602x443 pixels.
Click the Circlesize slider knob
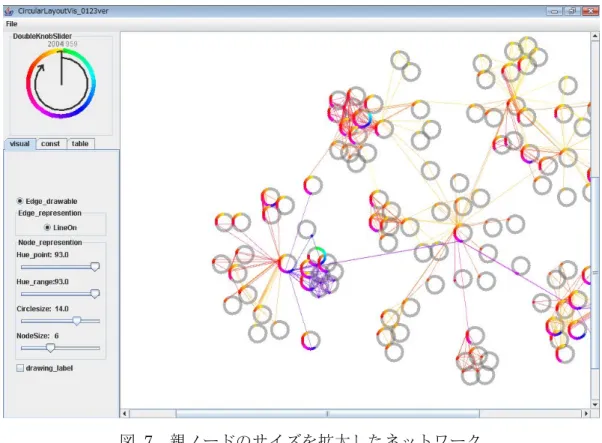77,321
